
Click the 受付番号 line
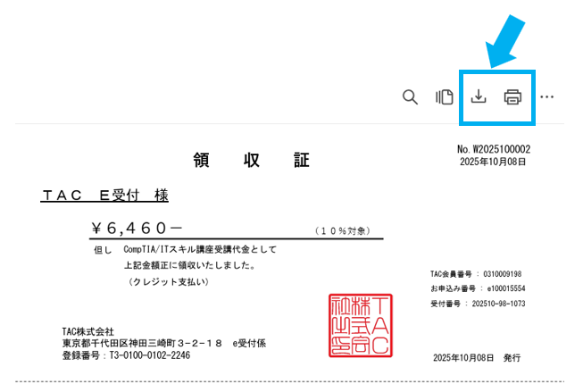(x=477, y=304)
